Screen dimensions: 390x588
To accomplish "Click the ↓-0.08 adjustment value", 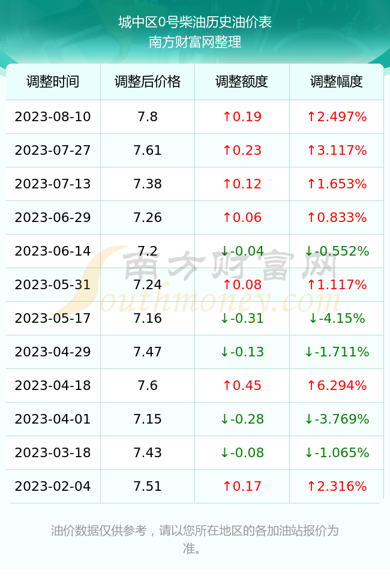I will click(x=242, y=452).
